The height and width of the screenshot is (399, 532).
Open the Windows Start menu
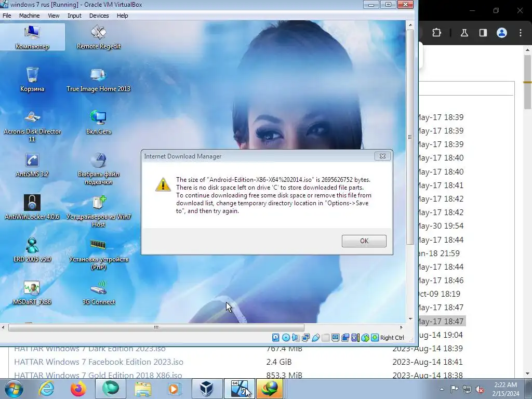14,389
